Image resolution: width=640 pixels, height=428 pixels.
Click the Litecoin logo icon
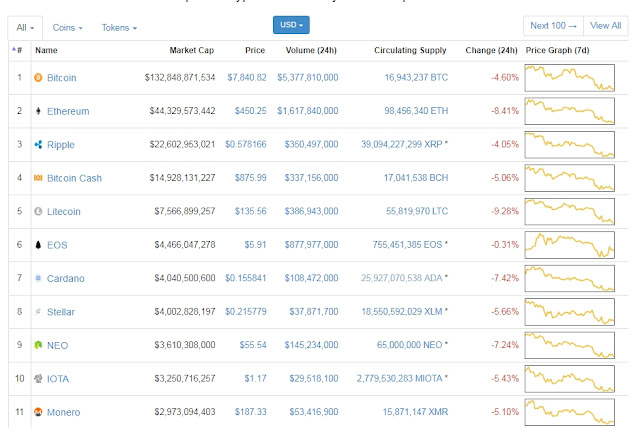(x=38, y=211)
